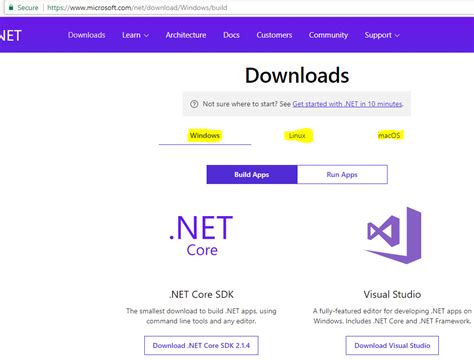Expand the Learn dropdown menu
The width and height of the screenshot is (474, 360).
pos(135,35)
